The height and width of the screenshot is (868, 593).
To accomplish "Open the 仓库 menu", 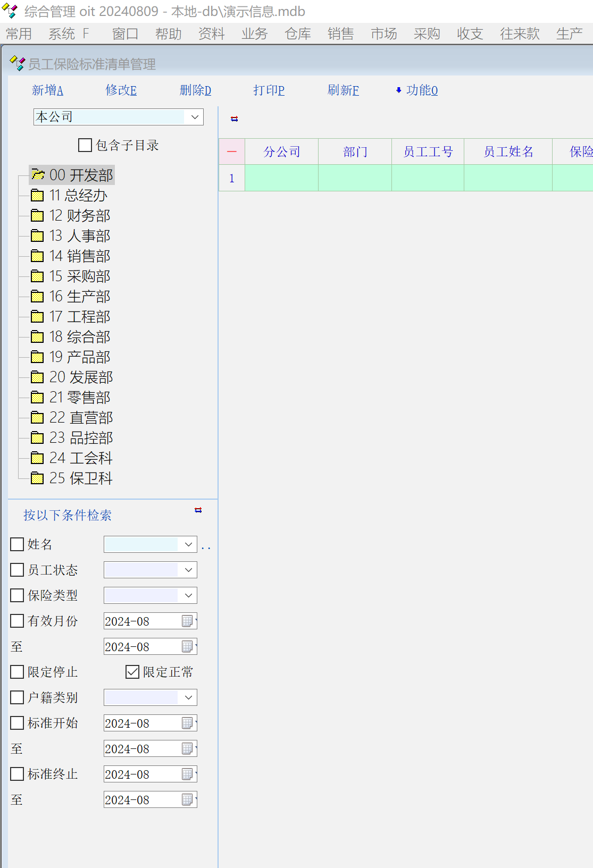I will click(297, 34).
